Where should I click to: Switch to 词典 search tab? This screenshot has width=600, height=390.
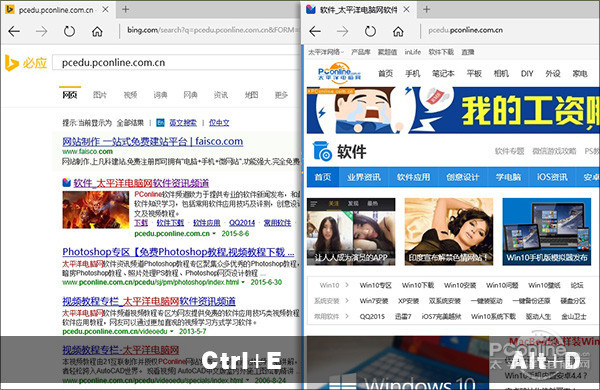tap(160, 95)
